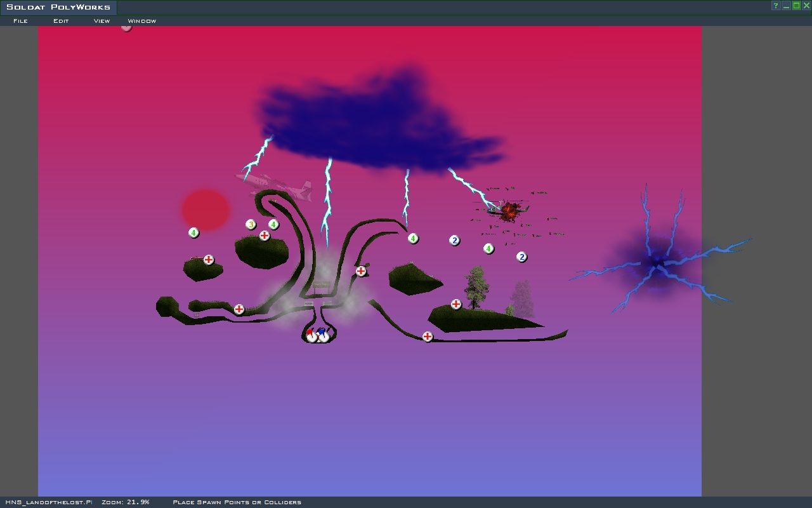This screenshot has width=812, height=508.
Task: Select the blue flag spawn marker
Action: (x=324, y=336)
